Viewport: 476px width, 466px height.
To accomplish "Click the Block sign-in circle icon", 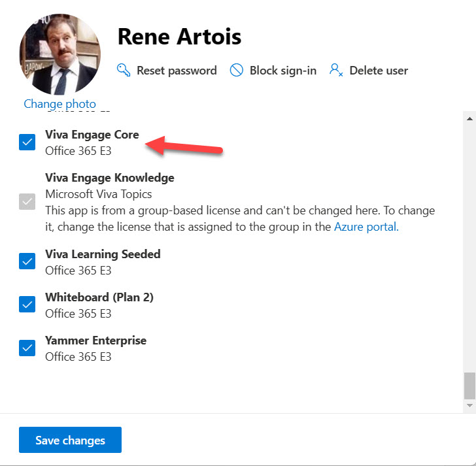I will [x=237, y=70].
